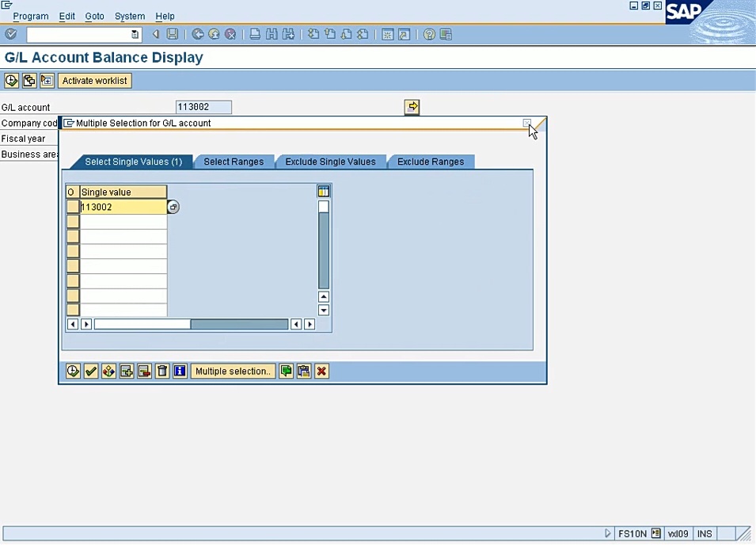
Task: Click the Dynamic Selections icon beside Activate worklist
Action: tap(47, 81)
